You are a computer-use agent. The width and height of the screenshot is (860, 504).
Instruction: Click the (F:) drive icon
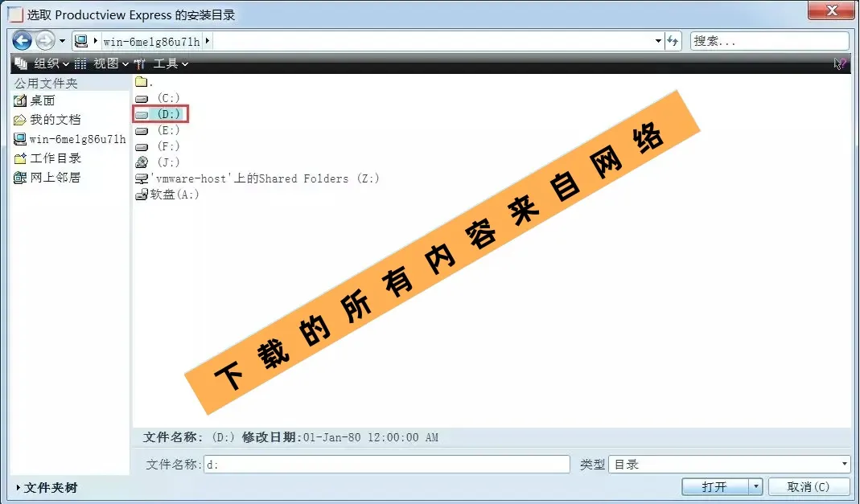pyautogui.click(x=142, y=147)
